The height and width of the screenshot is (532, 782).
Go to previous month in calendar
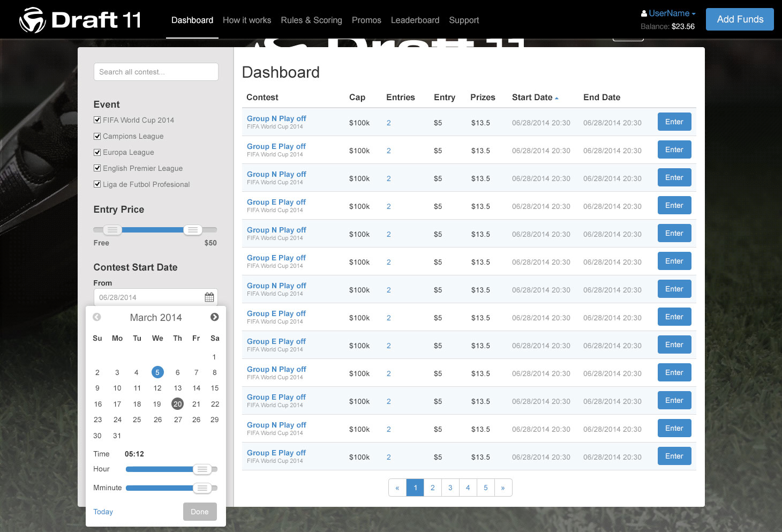pos(97,317)
